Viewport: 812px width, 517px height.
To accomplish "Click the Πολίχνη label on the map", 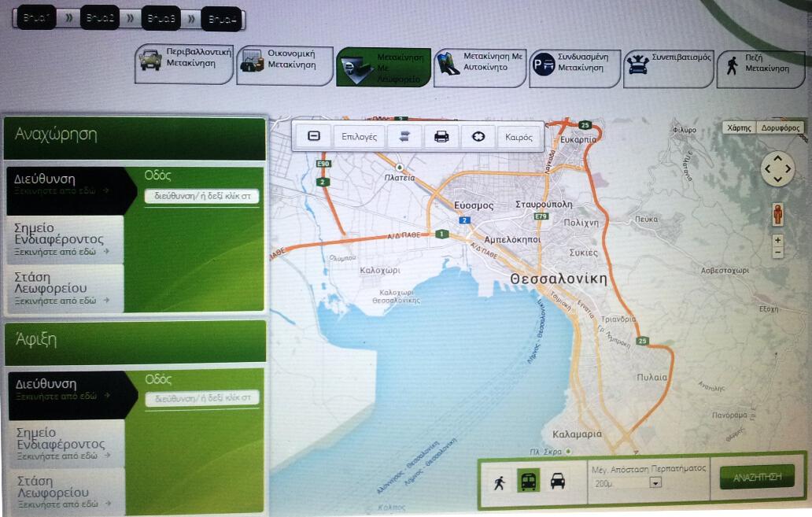I will click(581, 223).
